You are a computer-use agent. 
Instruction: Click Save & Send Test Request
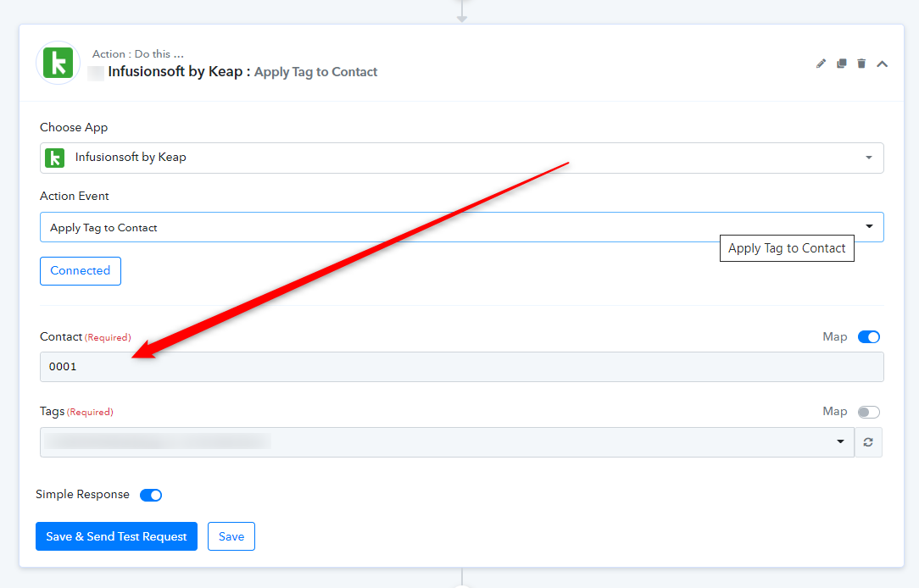pyautogui.click(x=117, y=536)
